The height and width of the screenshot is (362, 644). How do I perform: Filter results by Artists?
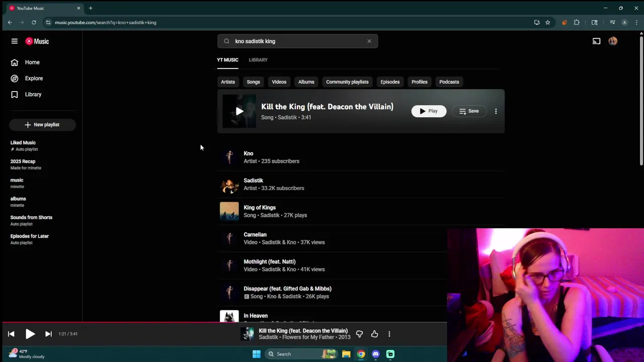228,82
